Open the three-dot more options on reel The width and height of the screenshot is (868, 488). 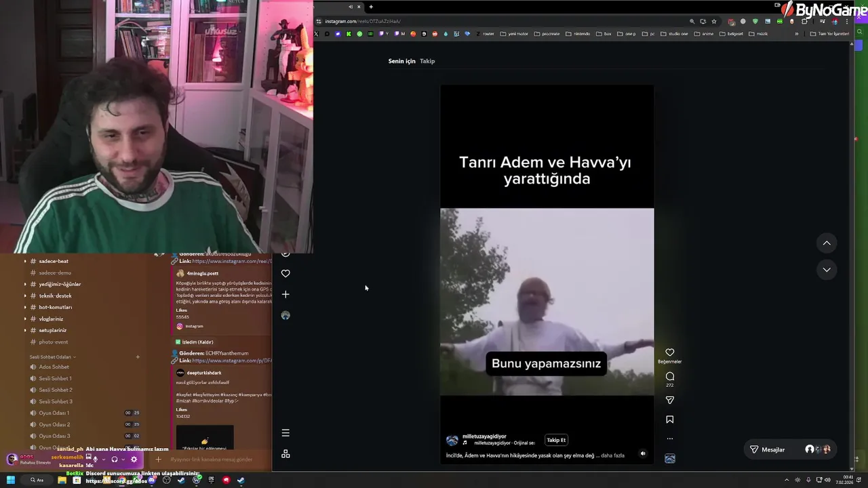(x=669, y=439)
